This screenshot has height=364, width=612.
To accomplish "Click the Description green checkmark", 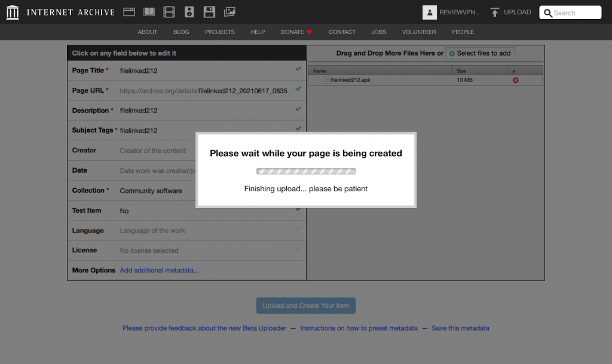I will tap(298, 109).
